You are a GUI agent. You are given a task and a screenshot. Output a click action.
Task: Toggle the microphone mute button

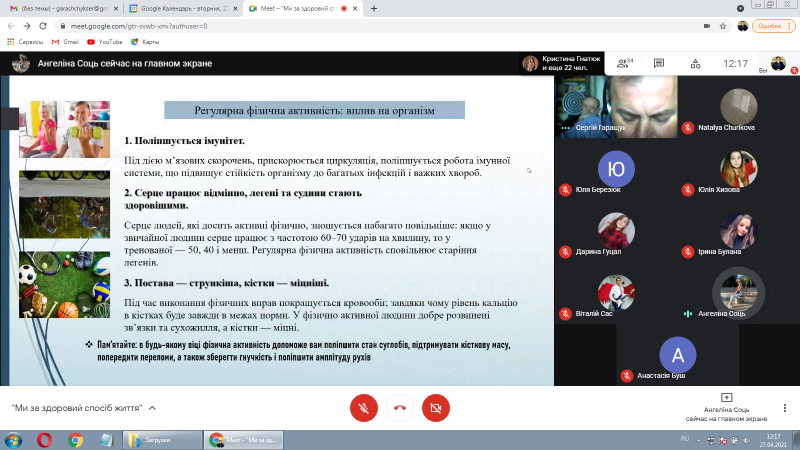[364, 408]
